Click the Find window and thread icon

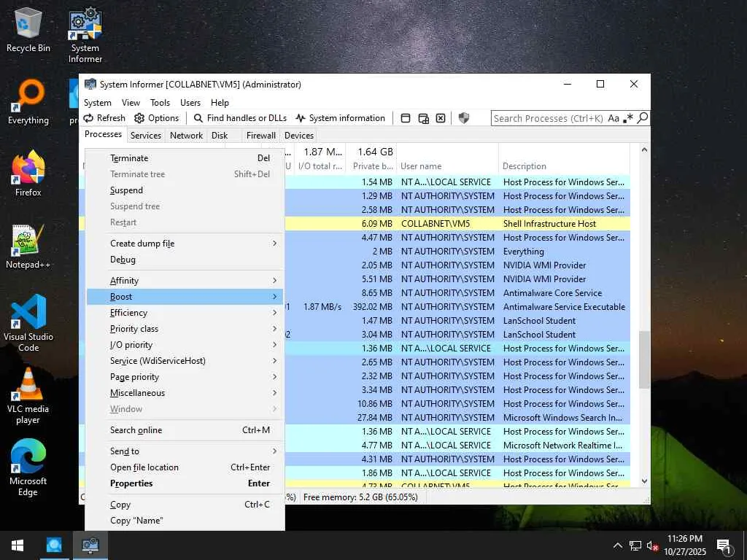[x=423, y=118]
